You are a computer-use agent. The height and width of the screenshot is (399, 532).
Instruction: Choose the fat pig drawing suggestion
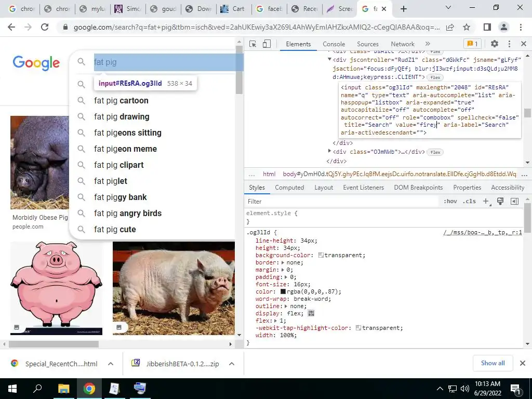point(122,117)
